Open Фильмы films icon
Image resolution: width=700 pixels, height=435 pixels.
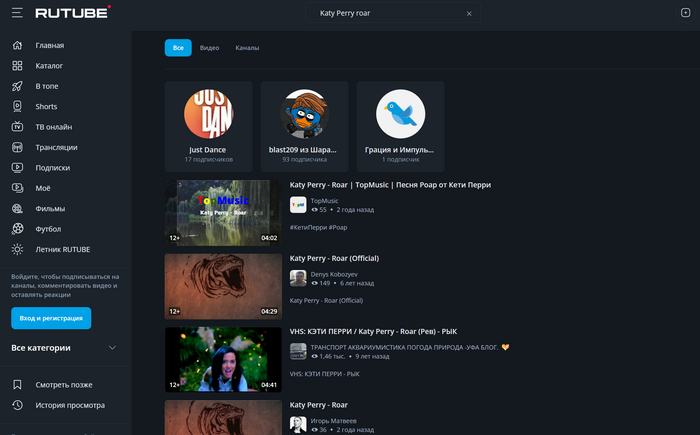click(x=17, y=209)
